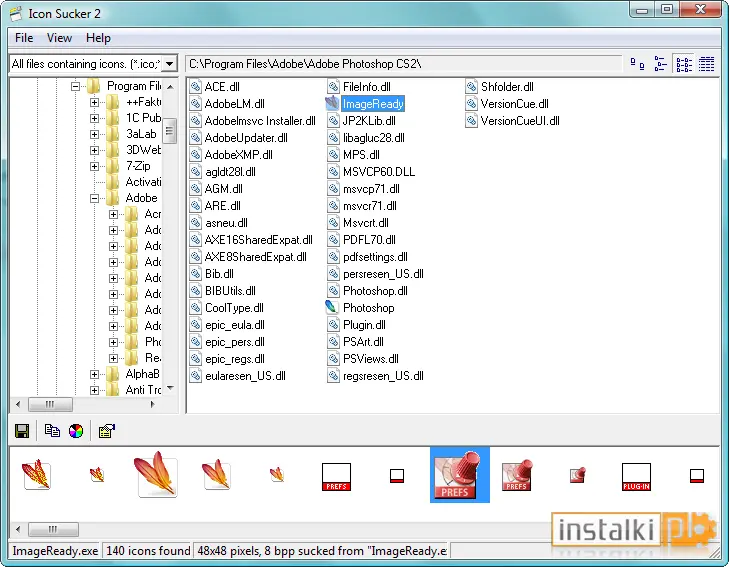Click the icon strip horizontal scrollbar thumb

point(53,529)
